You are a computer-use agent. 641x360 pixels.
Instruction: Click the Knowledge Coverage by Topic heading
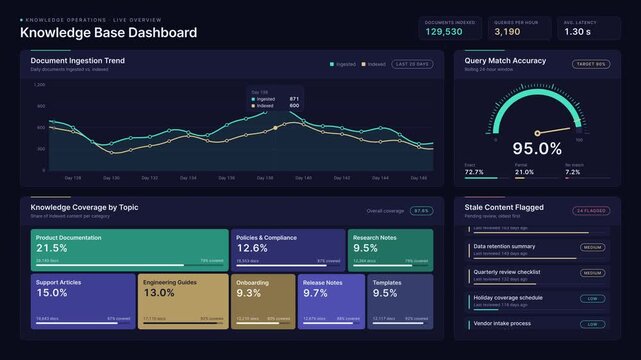pyautogui.click(x=84, y=207)
